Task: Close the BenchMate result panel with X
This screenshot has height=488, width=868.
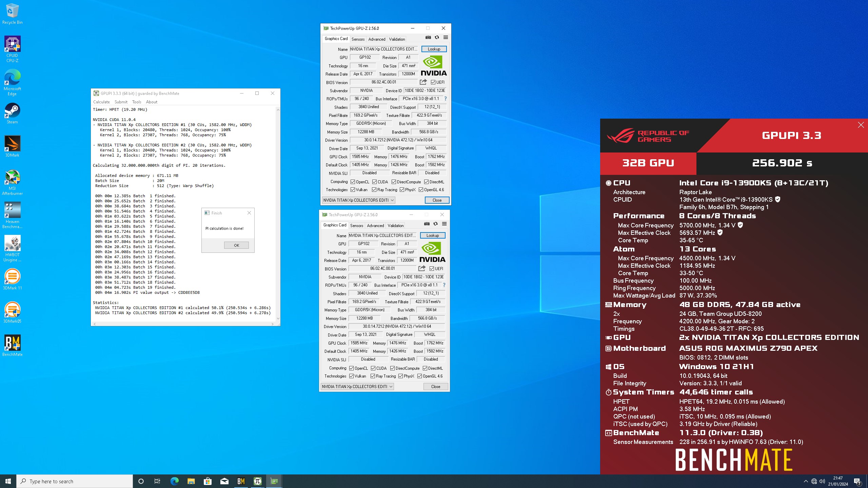Action: (x=861, y=125)
